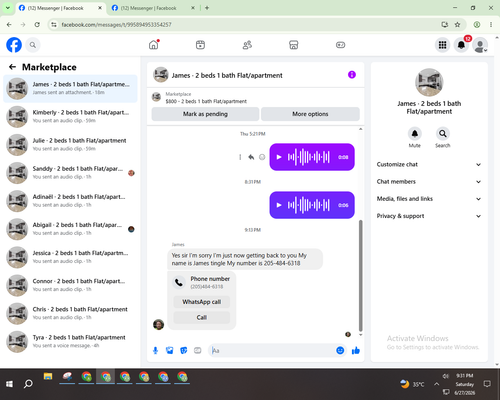The height and width of the screenshot is (400, 500).
Task: Go to the Home feed icon
Action: pos(154,45)
